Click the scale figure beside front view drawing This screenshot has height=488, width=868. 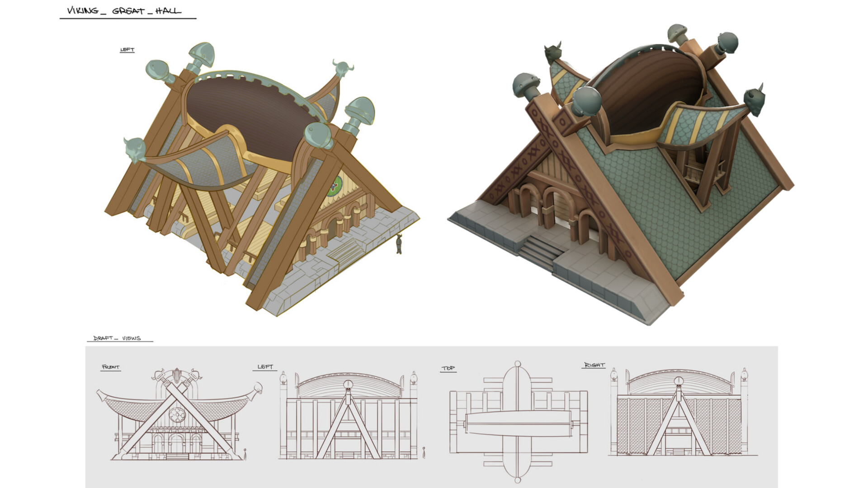tap(245, 453)
